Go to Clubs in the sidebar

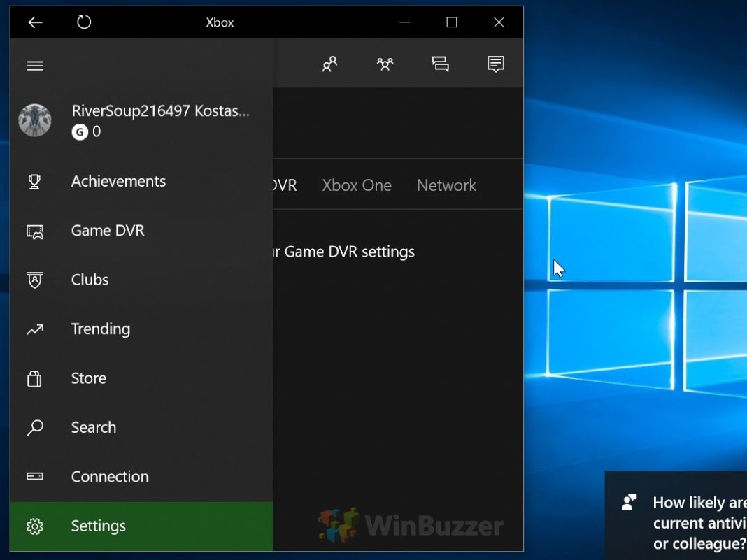(141, 280)
